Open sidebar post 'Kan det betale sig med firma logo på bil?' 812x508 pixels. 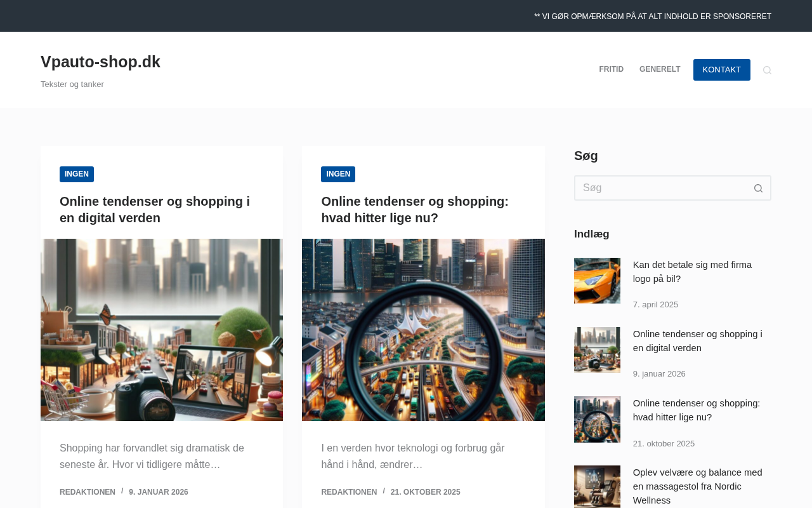pyautogui.click(x=692, y=272)
